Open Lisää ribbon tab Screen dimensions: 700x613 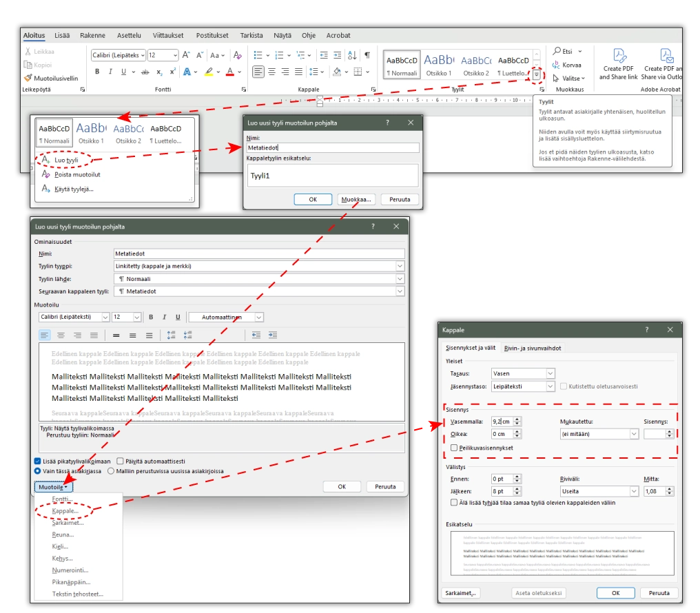(62, 35)
